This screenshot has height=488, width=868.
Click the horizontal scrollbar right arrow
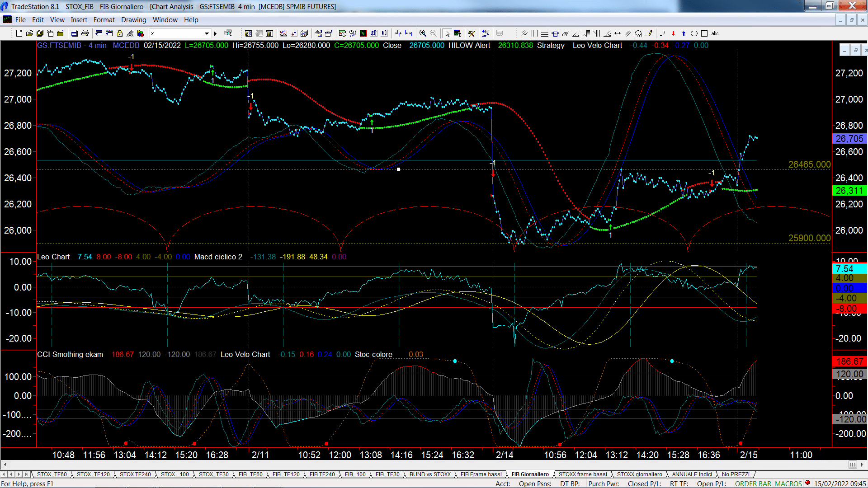(863, 465)
